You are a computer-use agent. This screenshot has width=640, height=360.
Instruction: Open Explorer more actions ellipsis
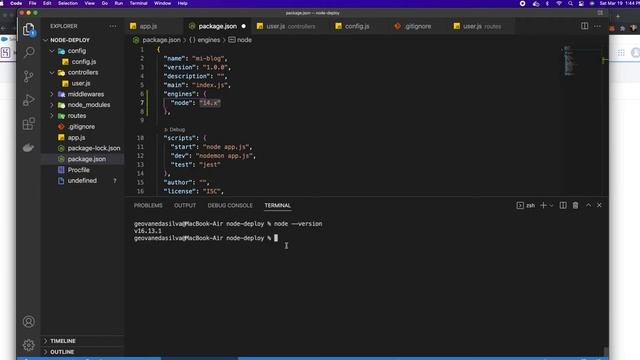113,26
